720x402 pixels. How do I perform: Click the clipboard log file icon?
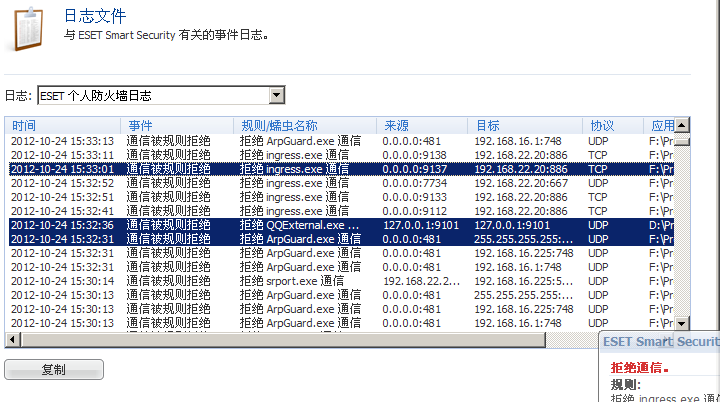tap(29, 28)
